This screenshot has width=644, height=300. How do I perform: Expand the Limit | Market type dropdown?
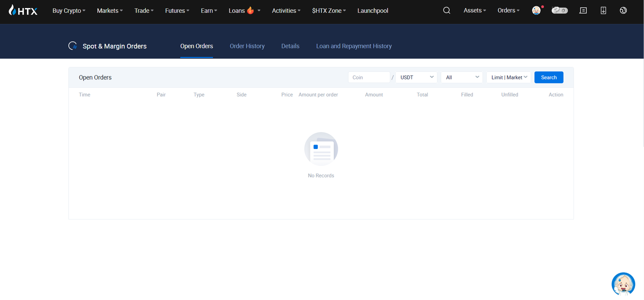tap(508, 77)
